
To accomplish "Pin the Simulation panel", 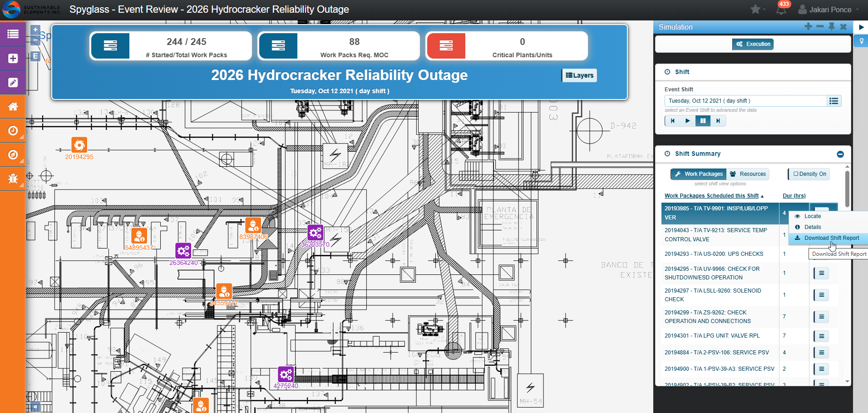I will click(832, 27).
